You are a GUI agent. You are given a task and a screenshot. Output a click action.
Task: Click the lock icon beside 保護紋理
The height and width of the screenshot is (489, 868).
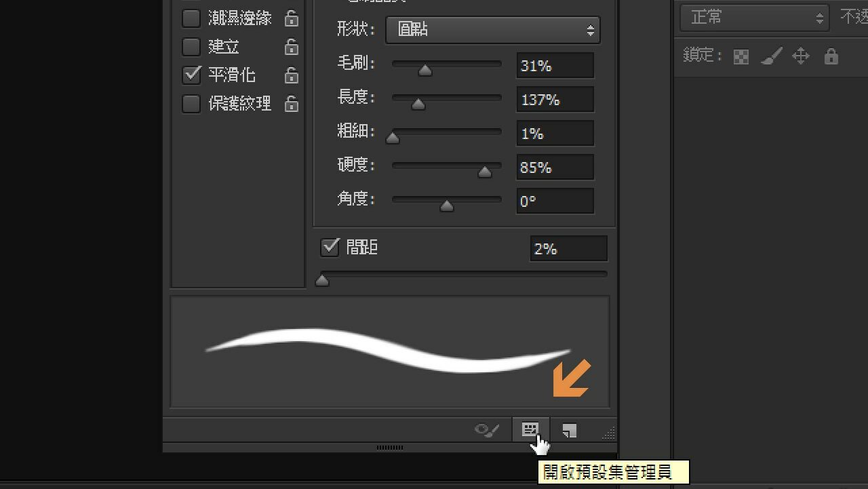click(291, 104)
